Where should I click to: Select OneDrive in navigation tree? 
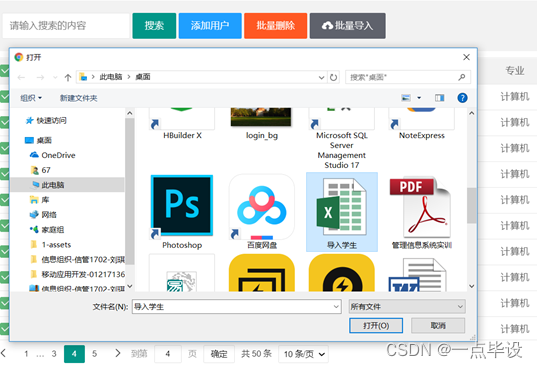53,155
